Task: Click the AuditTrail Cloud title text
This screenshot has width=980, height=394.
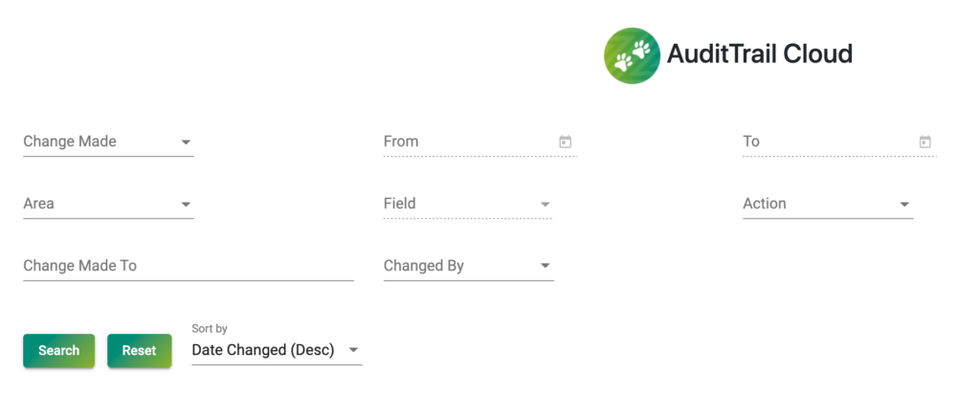Action: click(x=759, y=55)
